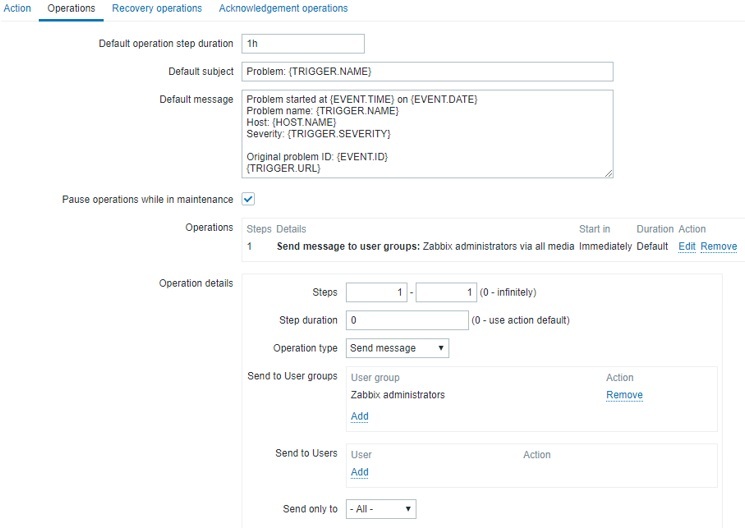This screenshot has width=745, height=532.
Task: Remove Zabbix administrators user group
Action: click(x=624, y=395)
